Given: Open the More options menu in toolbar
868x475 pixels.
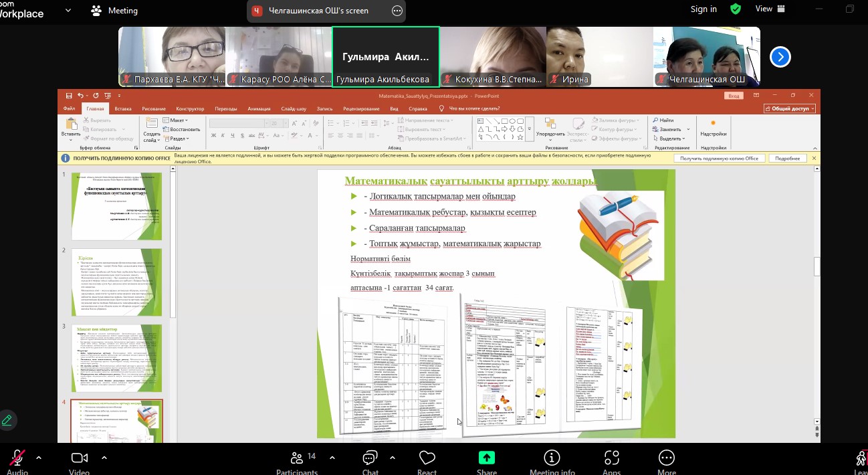Looking at the screenshot, I should point(666,460).
